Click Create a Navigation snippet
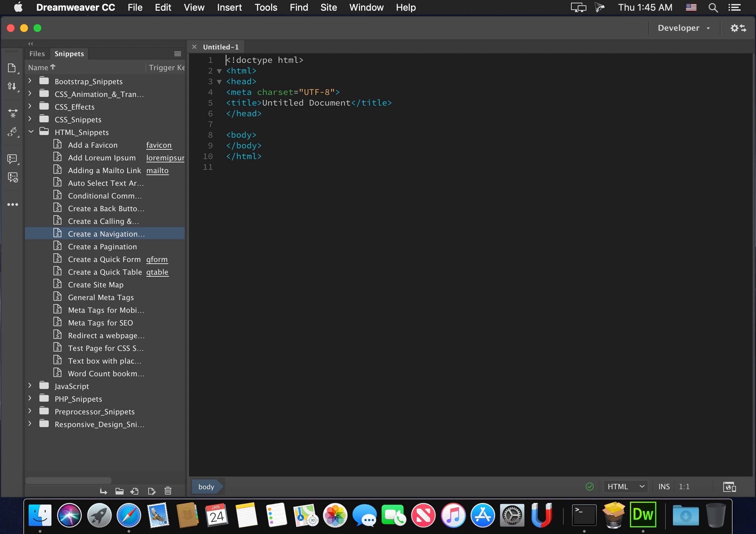Screen dimensions: 756x534 (106, 234)
